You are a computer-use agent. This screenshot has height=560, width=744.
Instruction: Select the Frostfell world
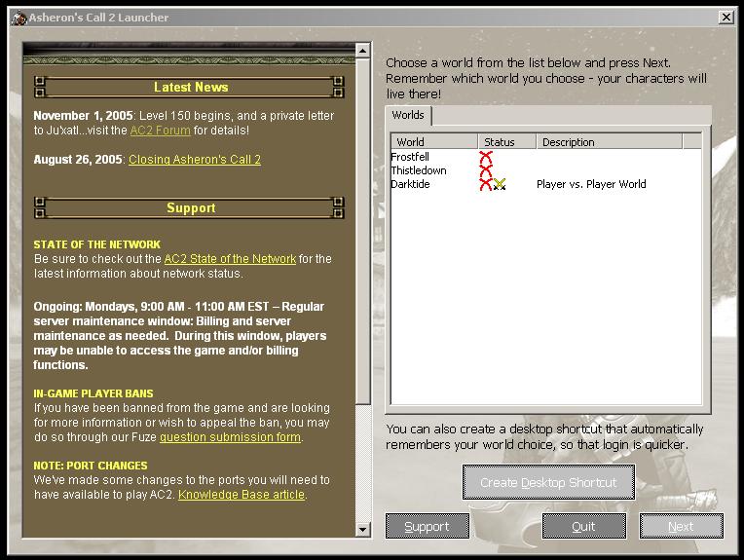pos(410,157)
